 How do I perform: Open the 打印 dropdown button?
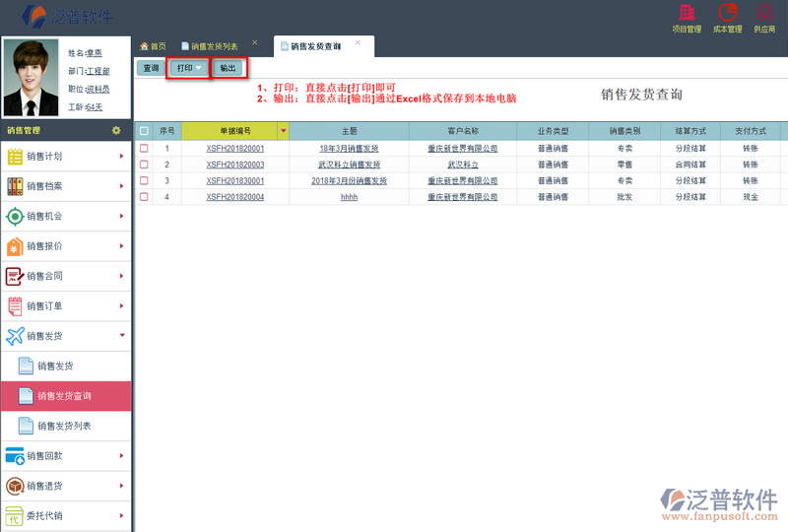[x=188, y=68]
